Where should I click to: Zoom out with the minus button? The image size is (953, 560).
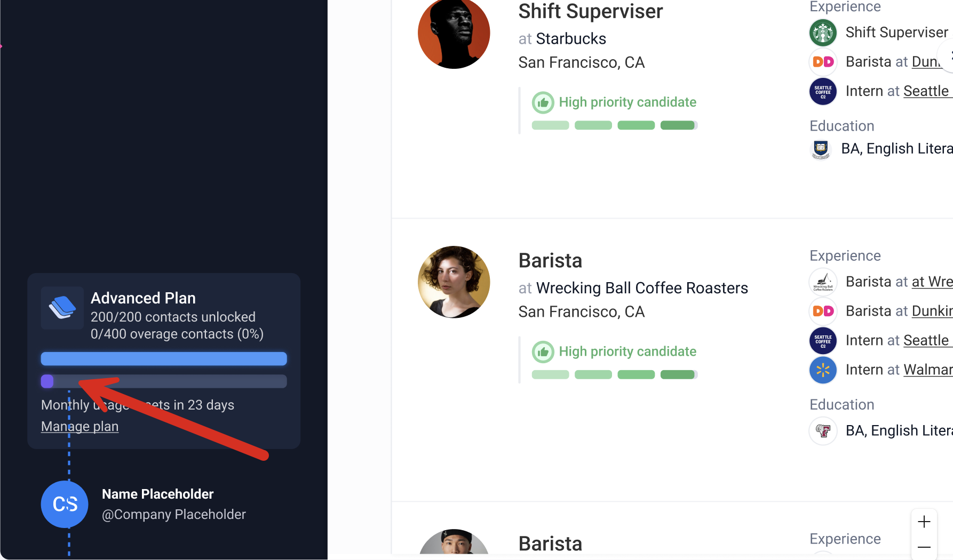[x=924, y=547]
